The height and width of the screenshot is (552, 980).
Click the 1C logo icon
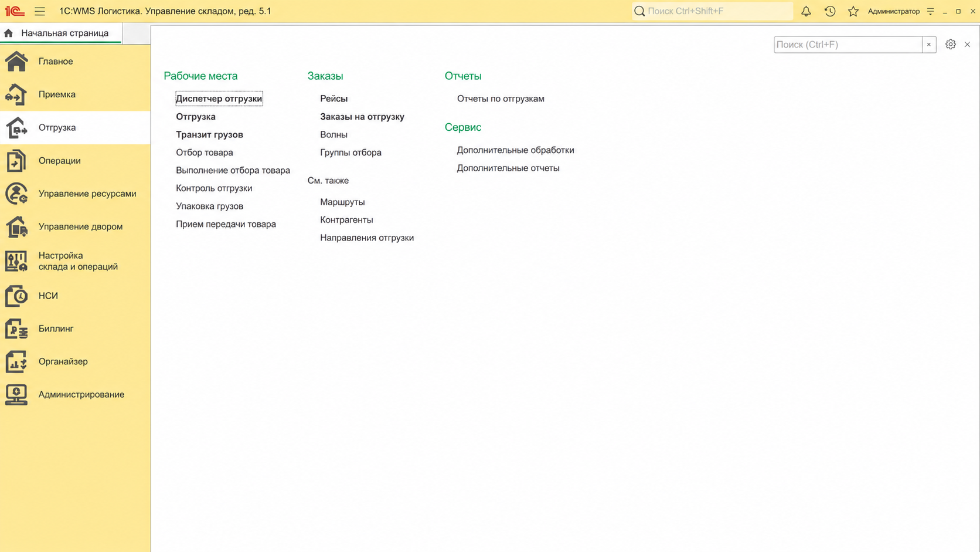pyautogui.click(x=15, y=11)
